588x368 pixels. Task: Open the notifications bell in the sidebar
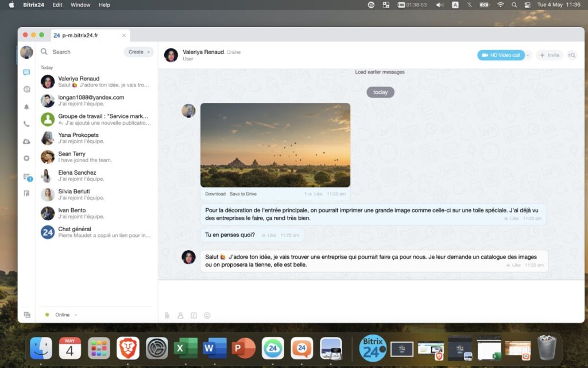(26, 107)
